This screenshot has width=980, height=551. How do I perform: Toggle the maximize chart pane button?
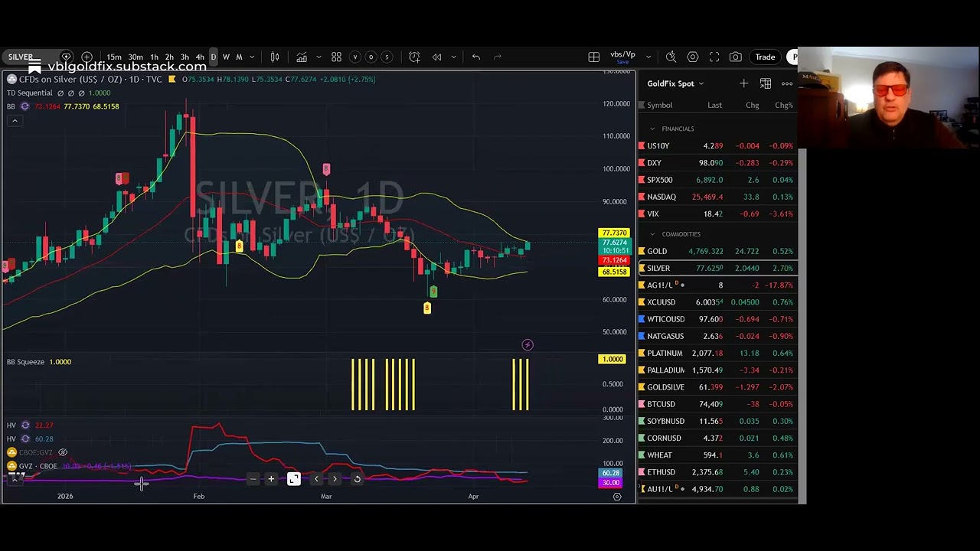coord(294,479)
